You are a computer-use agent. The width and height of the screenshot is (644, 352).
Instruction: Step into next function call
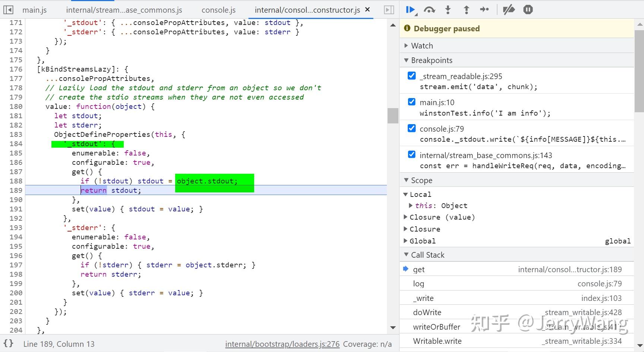click(448, 10)
